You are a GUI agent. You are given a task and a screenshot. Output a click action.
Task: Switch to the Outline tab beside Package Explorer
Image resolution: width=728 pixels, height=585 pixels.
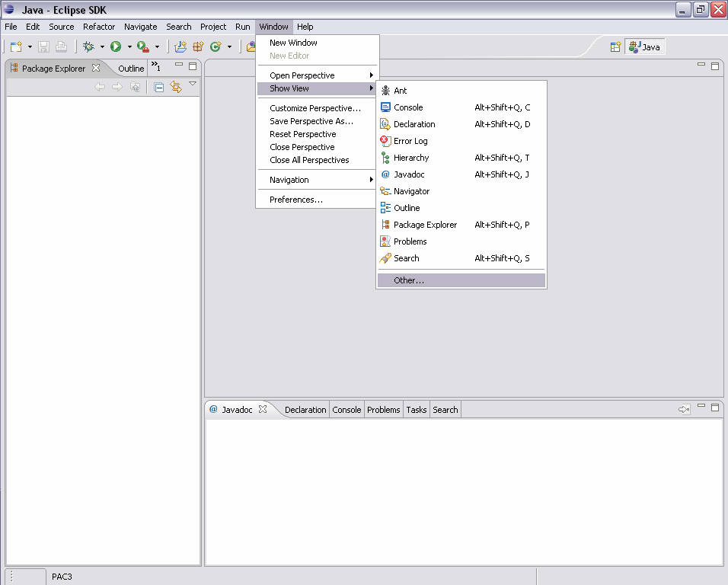coord(131,69)
